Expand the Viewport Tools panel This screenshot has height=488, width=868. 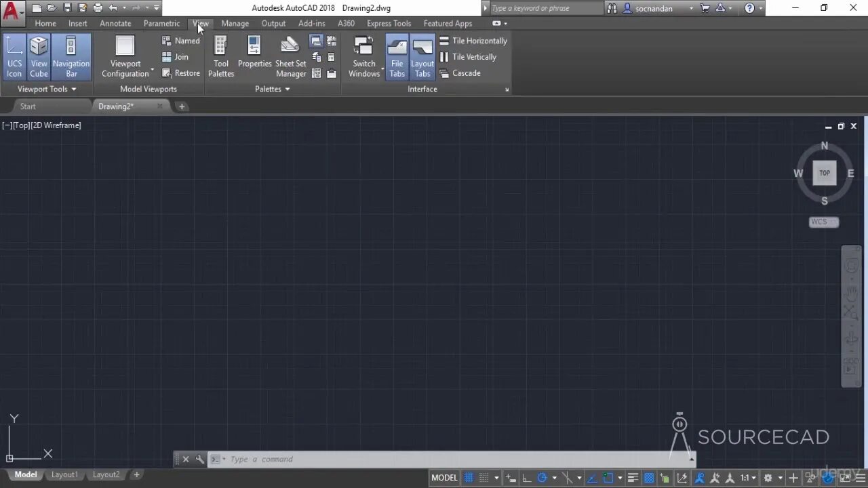[46, 89]
